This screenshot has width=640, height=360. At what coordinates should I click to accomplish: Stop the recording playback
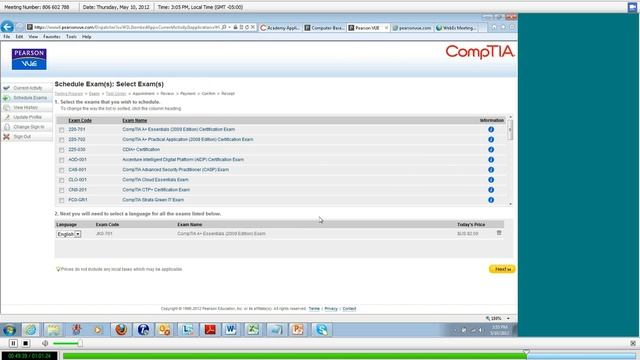(25, 343)
